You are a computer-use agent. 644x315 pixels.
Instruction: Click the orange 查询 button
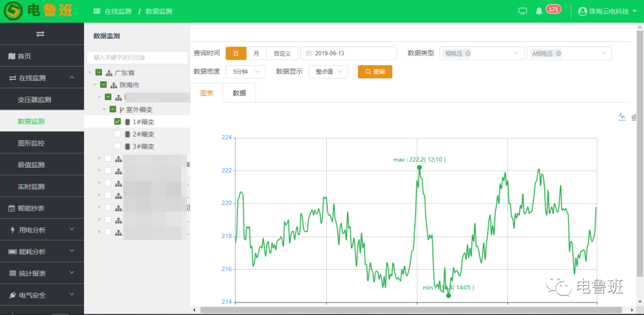point(374,72)
